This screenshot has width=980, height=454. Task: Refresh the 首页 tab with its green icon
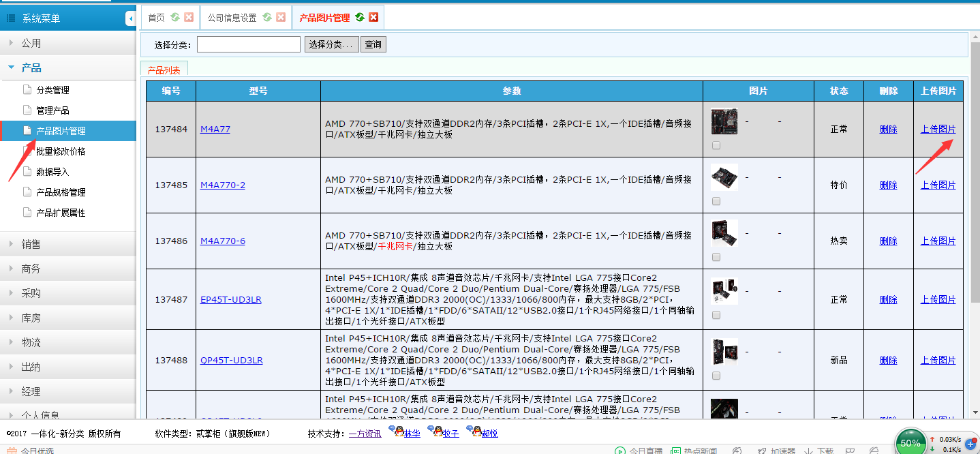[x=175, y=18]
